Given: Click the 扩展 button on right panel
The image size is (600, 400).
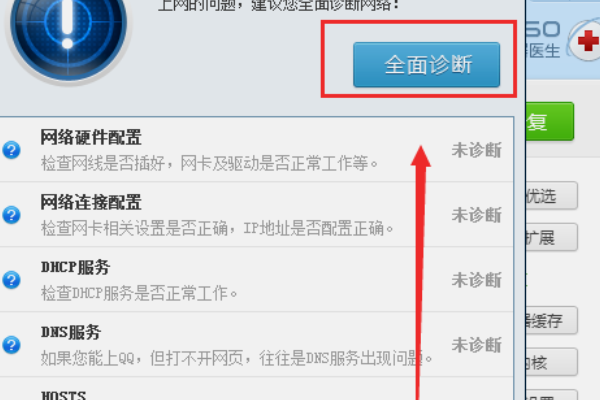Looking at the screenshot, I should click(x=551, y=237).
